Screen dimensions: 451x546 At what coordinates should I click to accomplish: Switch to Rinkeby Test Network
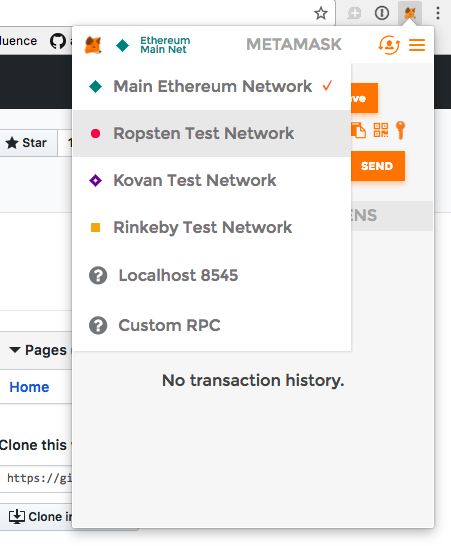coord(212,227)
